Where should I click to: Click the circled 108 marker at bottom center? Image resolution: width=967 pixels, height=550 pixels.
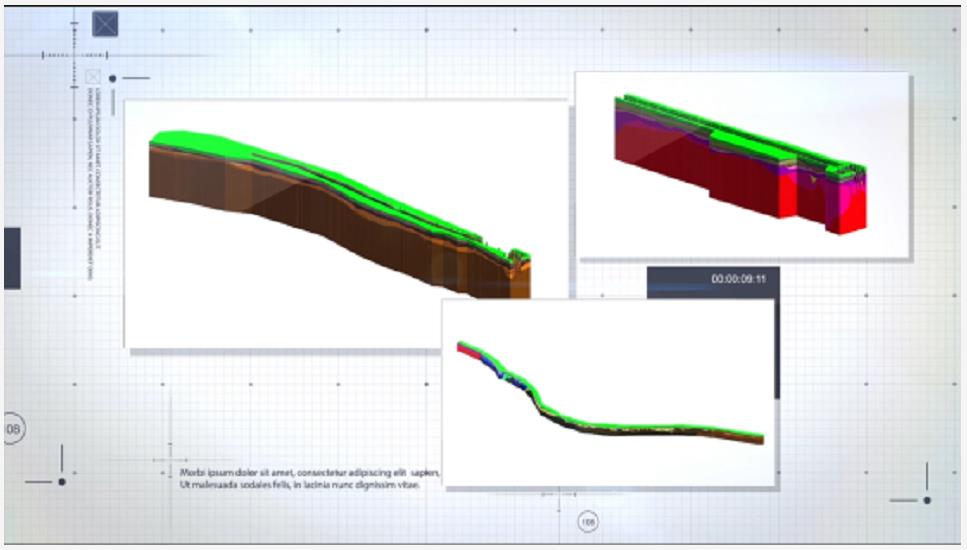point(587,521)
